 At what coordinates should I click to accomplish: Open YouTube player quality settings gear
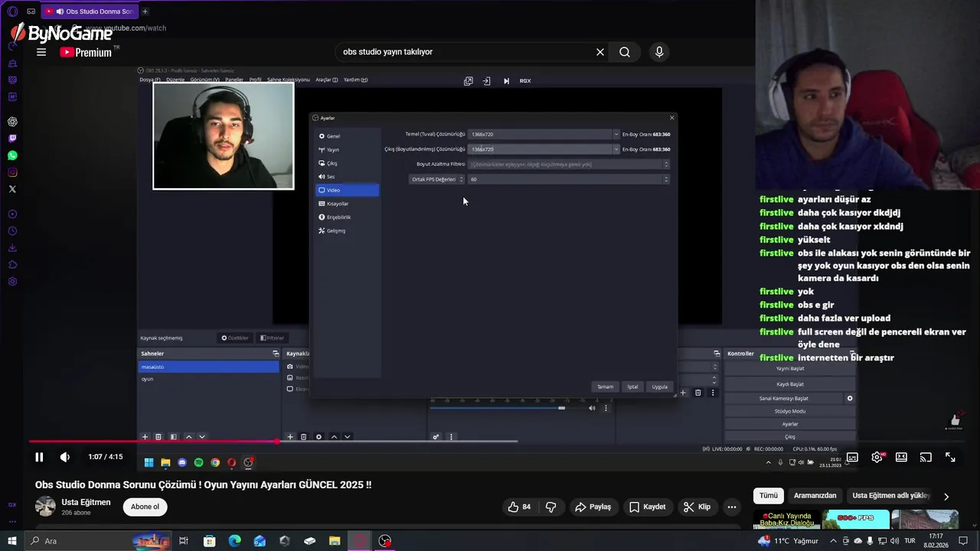coord(877,457)
